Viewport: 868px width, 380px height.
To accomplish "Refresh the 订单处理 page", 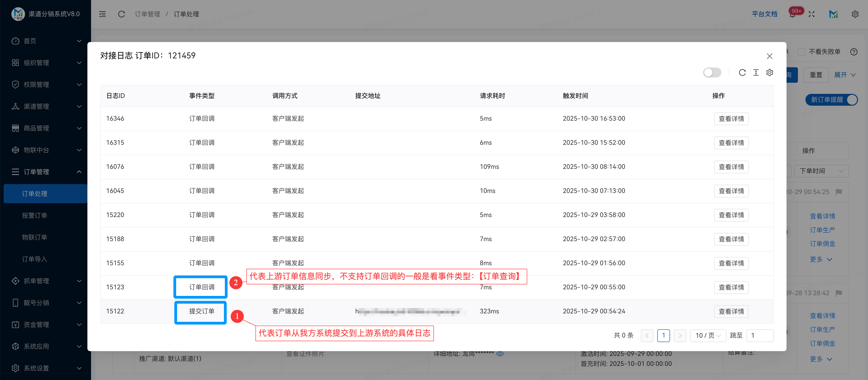I will coord(121,14).
